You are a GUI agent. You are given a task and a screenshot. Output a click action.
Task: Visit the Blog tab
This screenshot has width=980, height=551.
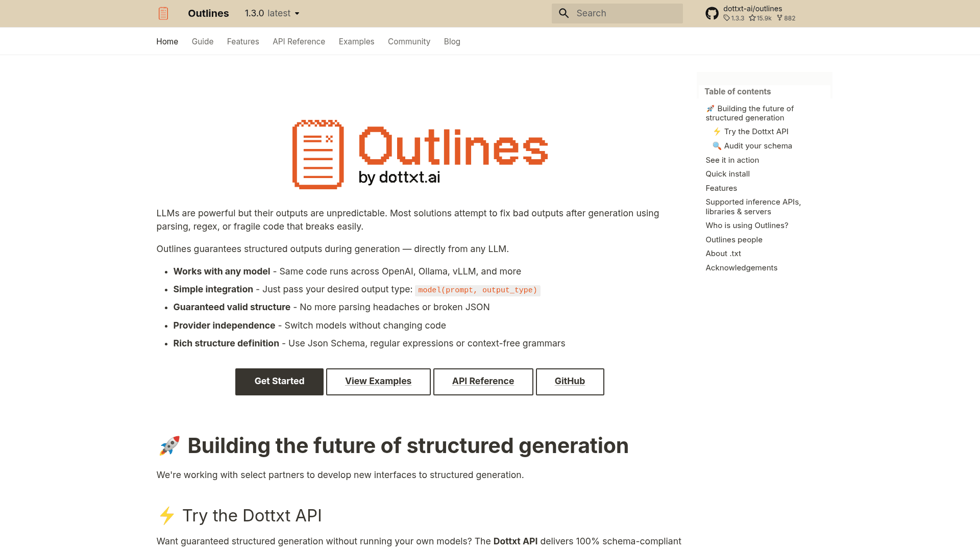452,41
